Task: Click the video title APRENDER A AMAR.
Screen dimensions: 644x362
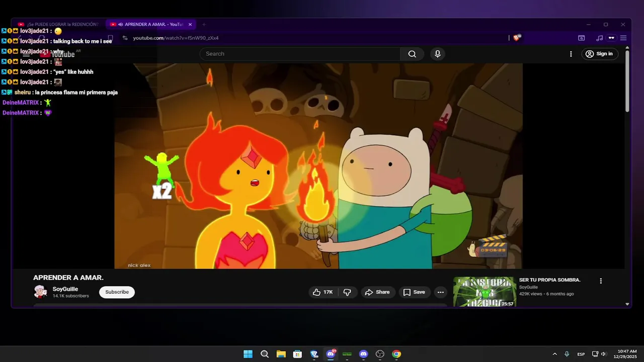Action: point(68,278)
